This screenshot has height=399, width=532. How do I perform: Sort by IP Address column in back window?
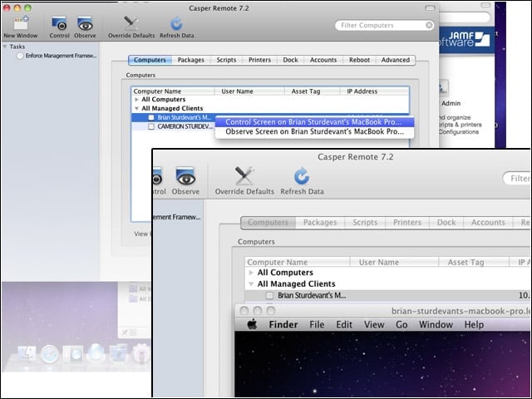374,91
